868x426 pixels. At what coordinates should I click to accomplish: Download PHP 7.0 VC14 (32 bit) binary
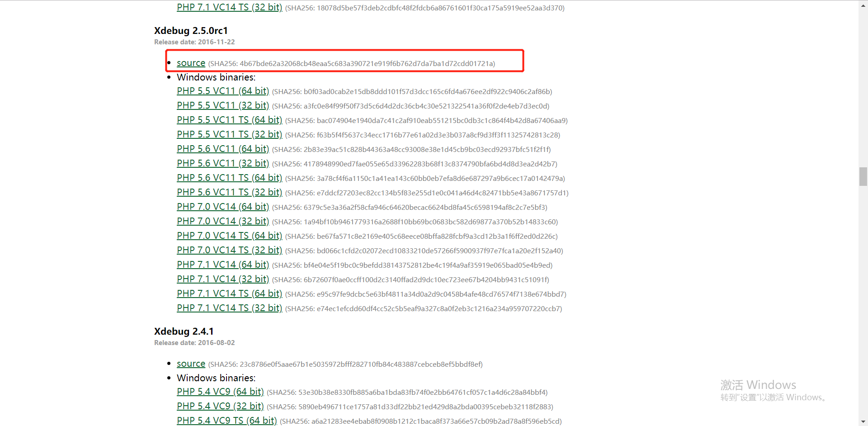pos(223,221)
